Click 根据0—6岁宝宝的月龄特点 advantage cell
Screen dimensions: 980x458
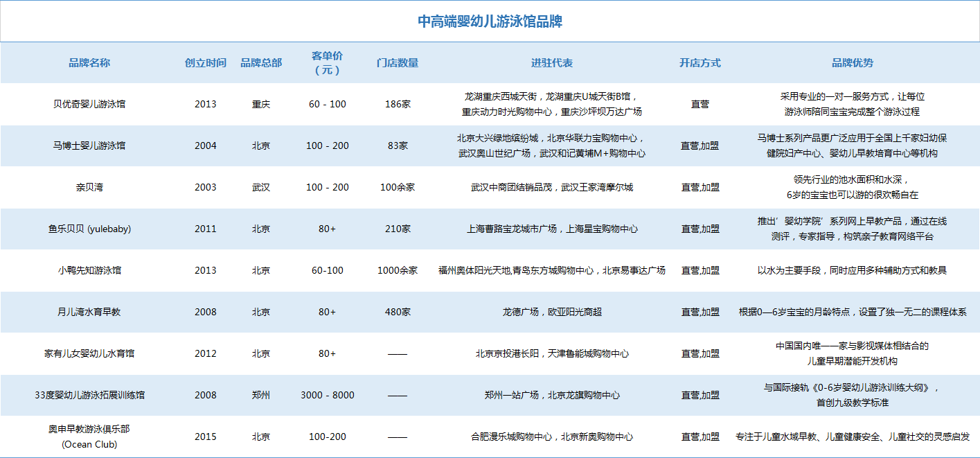point(853,312)
